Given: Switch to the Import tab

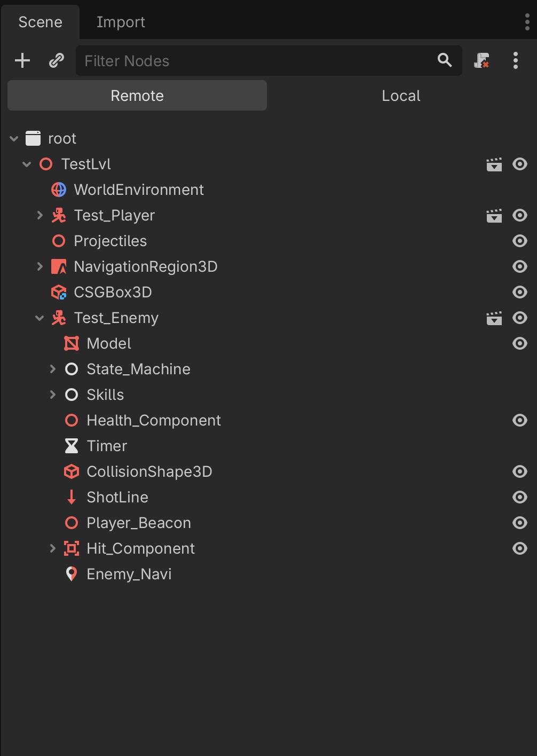Looking at the screenshot, I should click(121, 22).
